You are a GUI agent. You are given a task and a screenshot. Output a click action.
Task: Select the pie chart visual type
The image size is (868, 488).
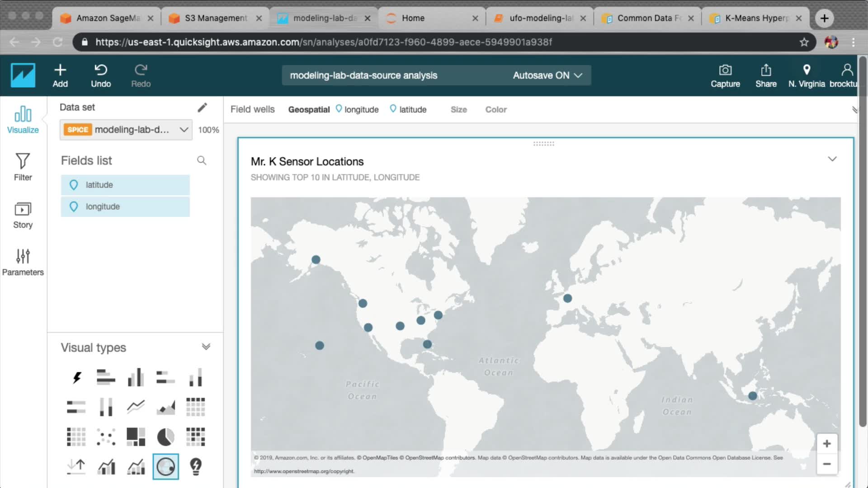[x=165, y=437]
